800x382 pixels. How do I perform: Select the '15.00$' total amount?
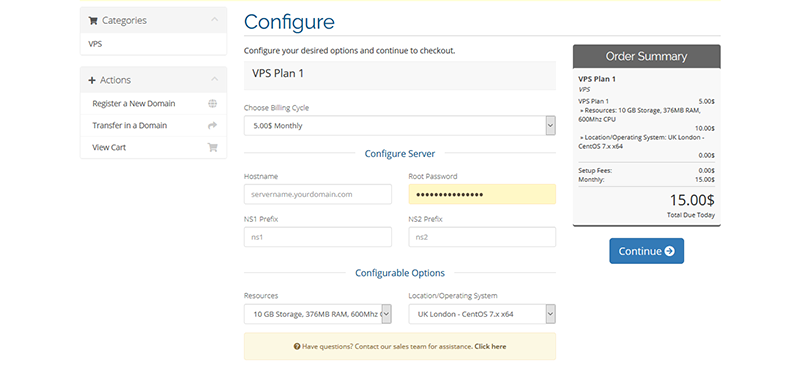pos(692,200)
